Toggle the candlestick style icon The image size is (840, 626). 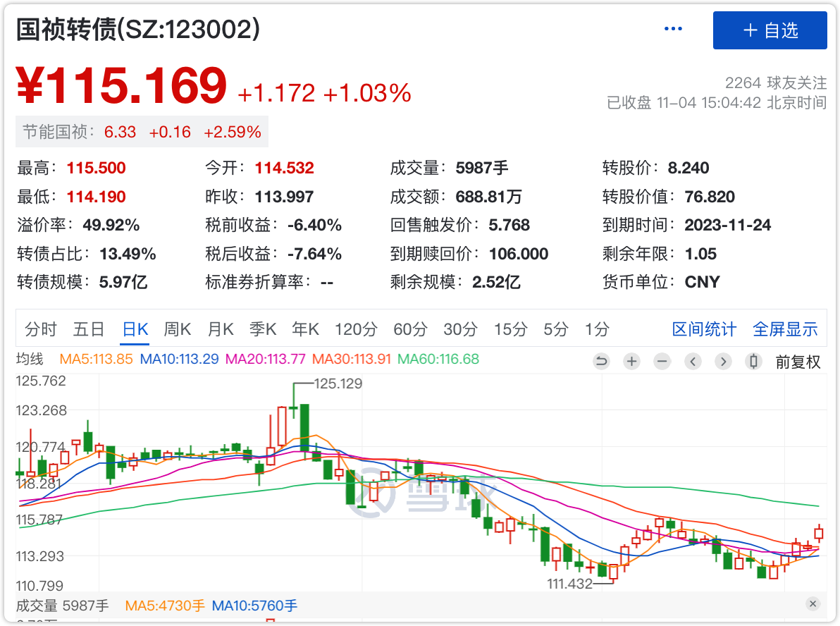pos(753,362)
